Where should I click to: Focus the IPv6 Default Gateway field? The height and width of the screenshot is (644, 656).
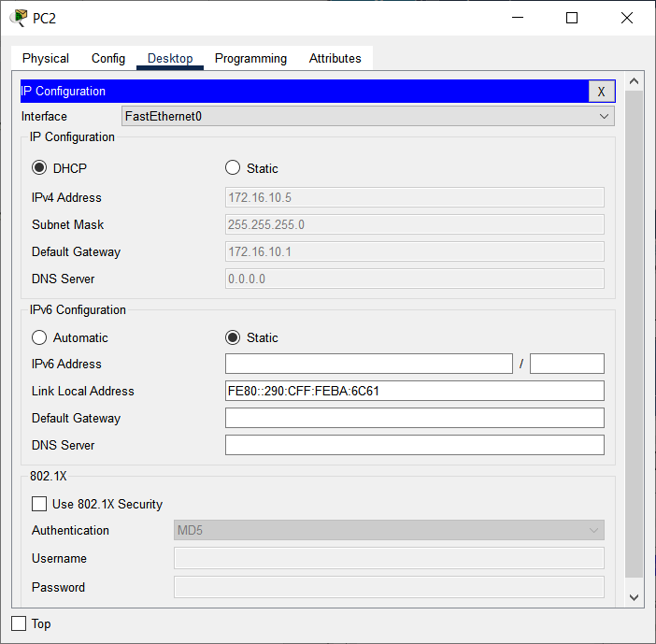click(x=415, y=418)
